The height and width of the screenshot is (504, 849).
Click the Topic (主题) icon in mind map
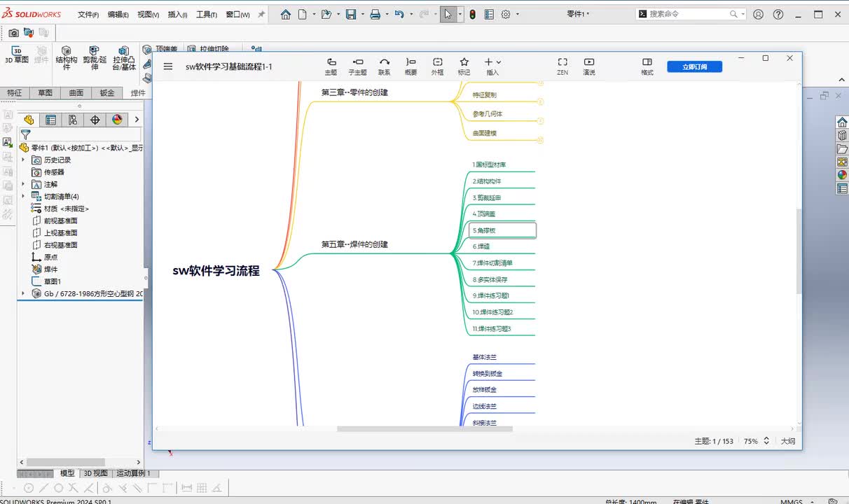click(331, 66)
